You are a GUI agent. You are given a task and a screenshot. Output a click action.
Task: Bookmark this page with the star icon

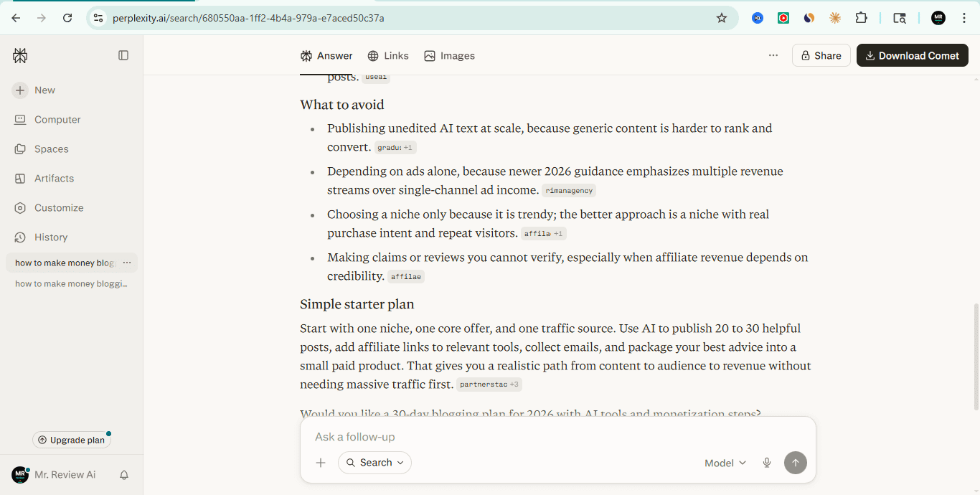(x=722, y=18)
